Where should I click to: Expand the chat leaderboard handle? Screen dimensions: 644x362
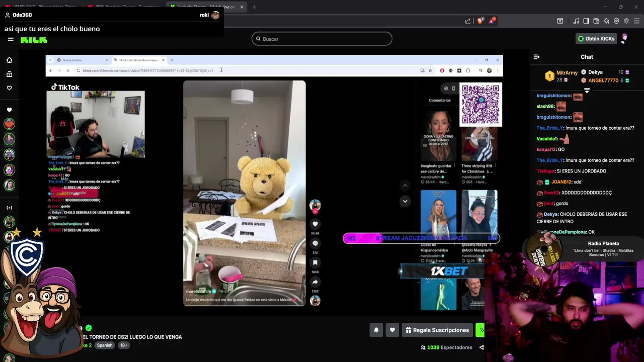click(x=587, y=90)
